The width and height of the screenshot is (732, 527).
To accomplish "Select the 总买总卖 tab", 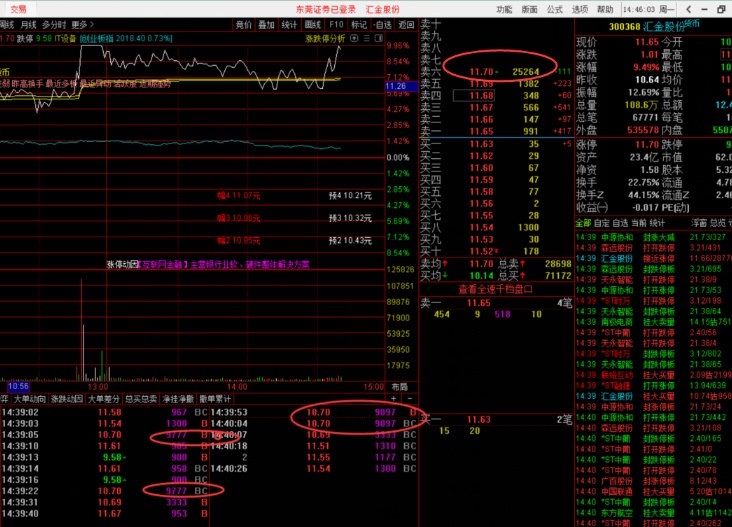I will click(141, 399).
